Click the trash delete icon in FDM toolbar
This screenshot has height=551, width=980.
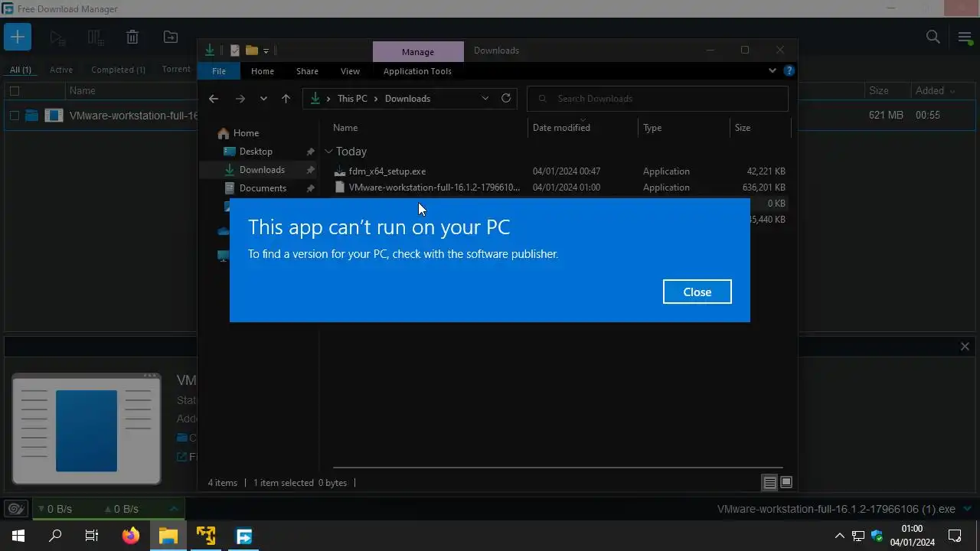132,37
